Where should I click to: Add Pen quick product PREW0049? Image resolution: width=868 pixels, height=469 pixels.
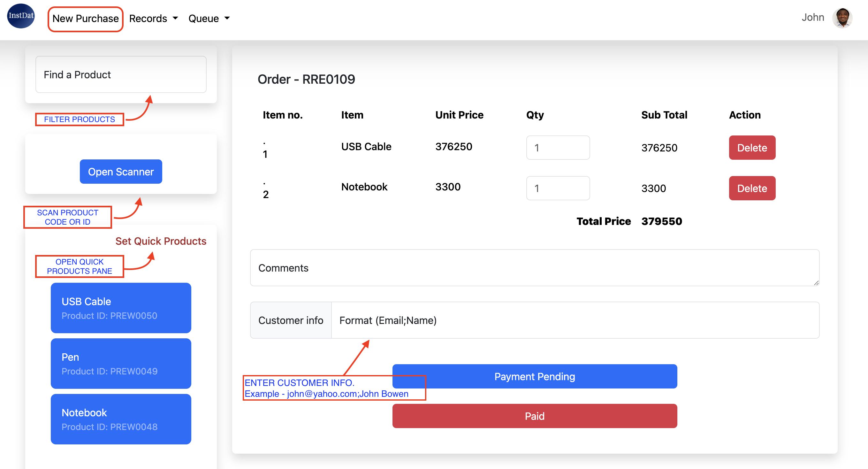[x=121, y=364]
